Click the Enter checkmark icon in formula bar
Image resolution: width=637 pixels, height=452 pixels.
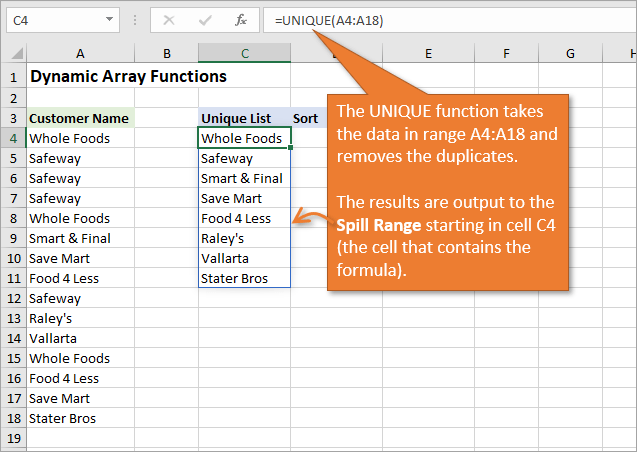click(x=204, y=20)
